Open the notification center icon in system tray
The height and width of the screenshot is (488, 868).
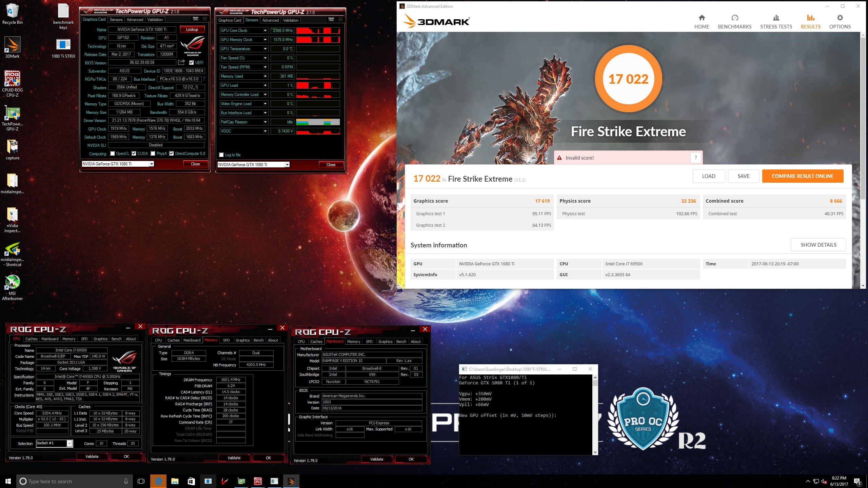tap(857, 481)
